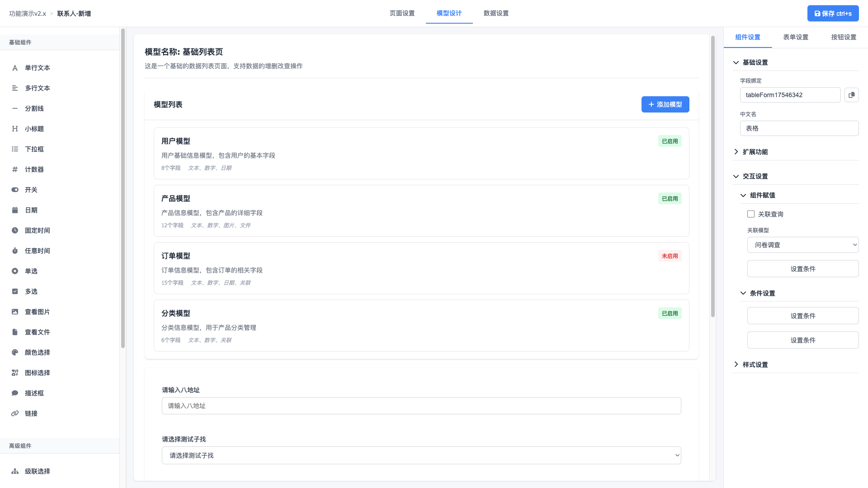
Task: Open the 关联模型 dropdown showing 问卷调查
Action: (x=802, y=245)
